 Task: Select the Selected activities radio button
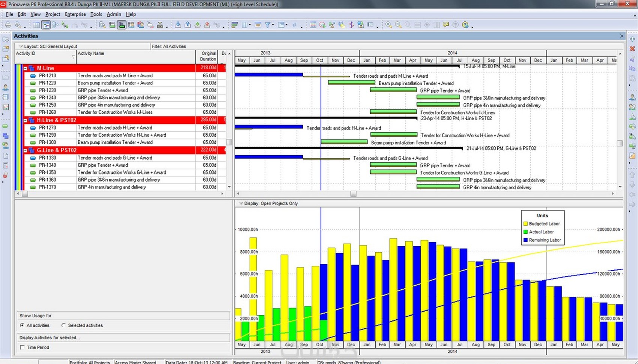(x=63, y=325)
